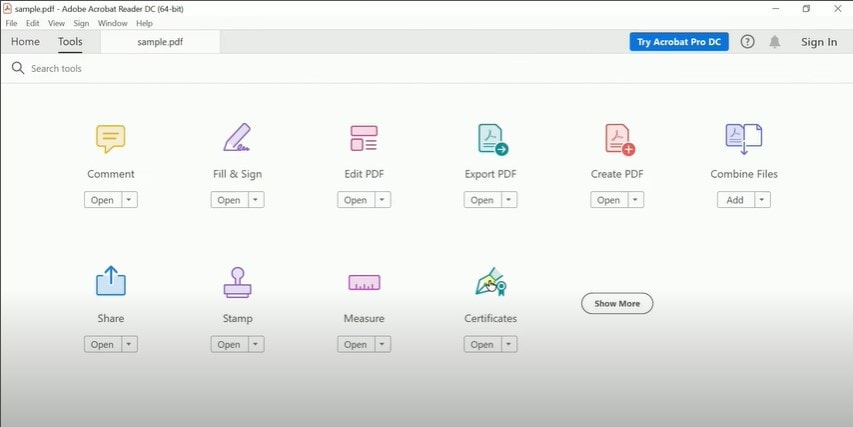Click the Comment tool label

110,174
